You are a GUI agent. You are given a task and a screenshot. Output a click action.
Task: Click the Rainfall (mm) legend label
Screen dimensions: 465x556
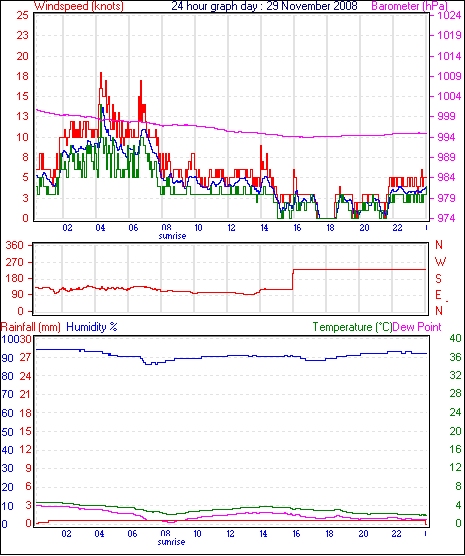click(x=31, y=327)
